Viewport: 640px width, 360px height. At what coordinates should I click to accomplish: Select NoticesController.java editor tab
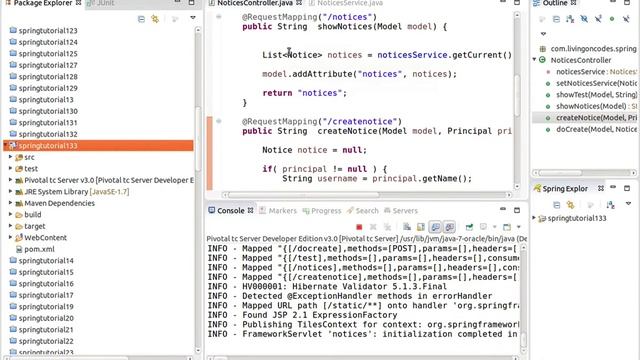(x=255, y=3)
